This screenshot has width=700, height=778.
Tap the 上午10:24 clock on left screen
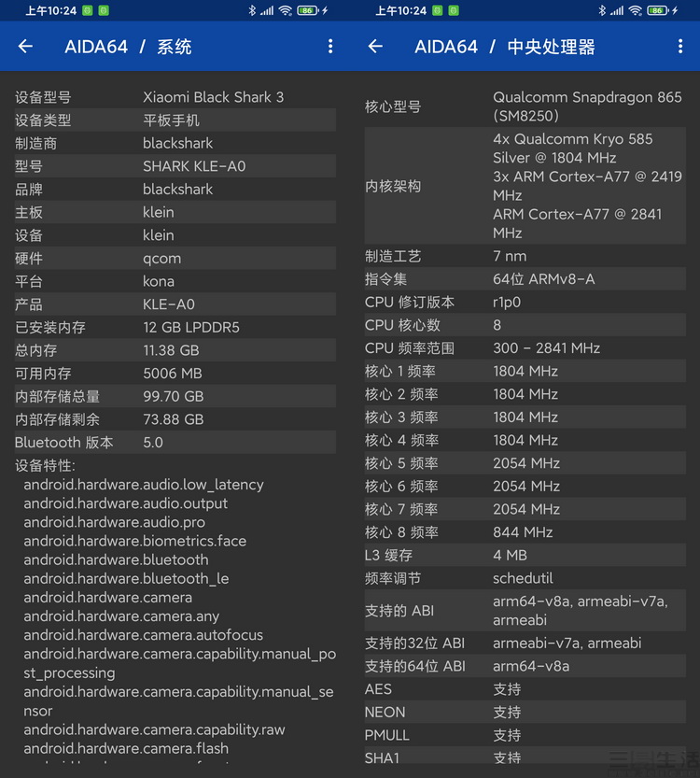[x=51, y=10]
